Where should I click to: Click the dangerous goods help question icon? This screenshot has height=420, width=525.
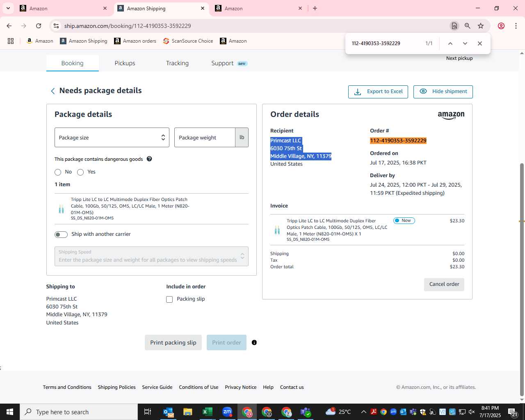[x=149, y=159]
